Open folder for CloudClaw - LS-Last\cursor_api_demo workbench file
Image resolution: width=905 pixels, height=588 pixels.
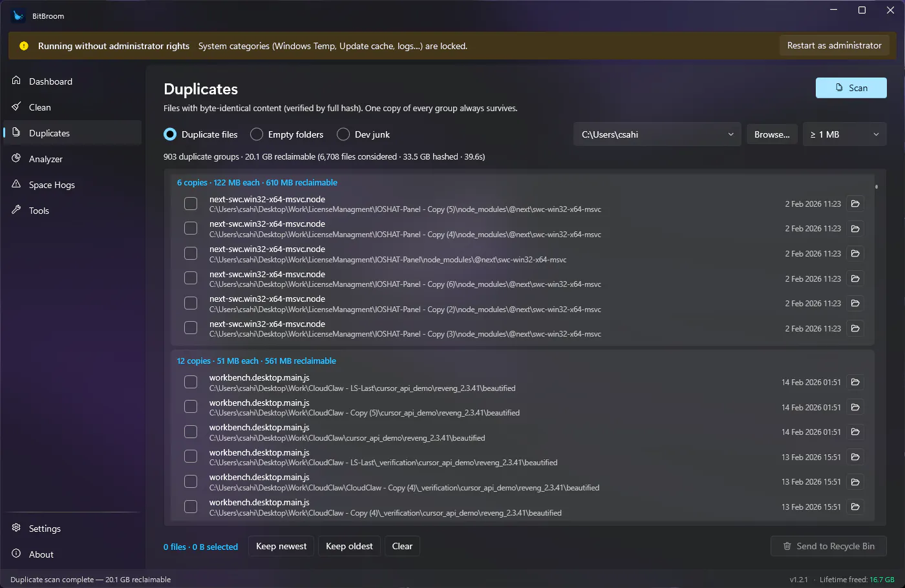click(x=855, y=382)
